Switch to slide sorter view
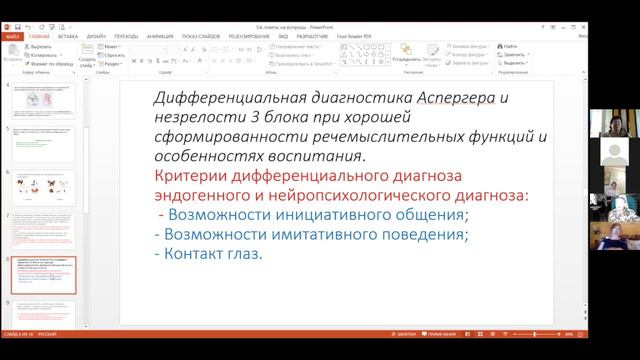The width and height of the screenshot is (640, 360). (x=480, y=334)
